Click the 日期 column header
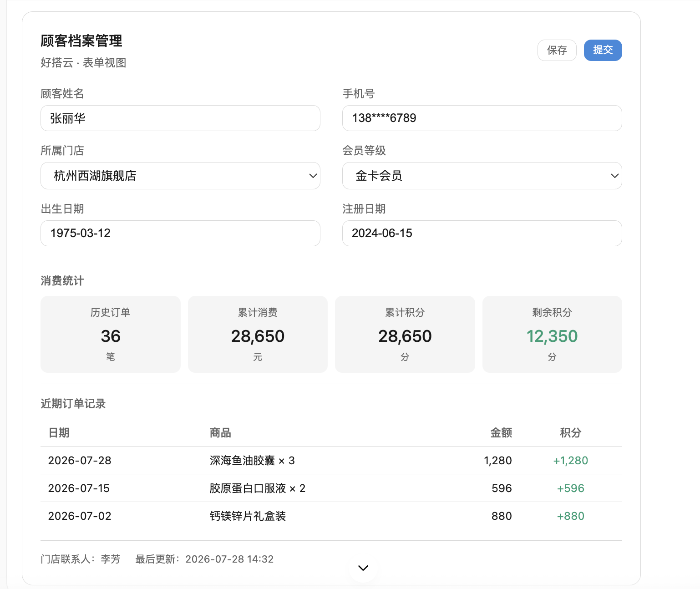700x589 pixels. tap(59, 433)
